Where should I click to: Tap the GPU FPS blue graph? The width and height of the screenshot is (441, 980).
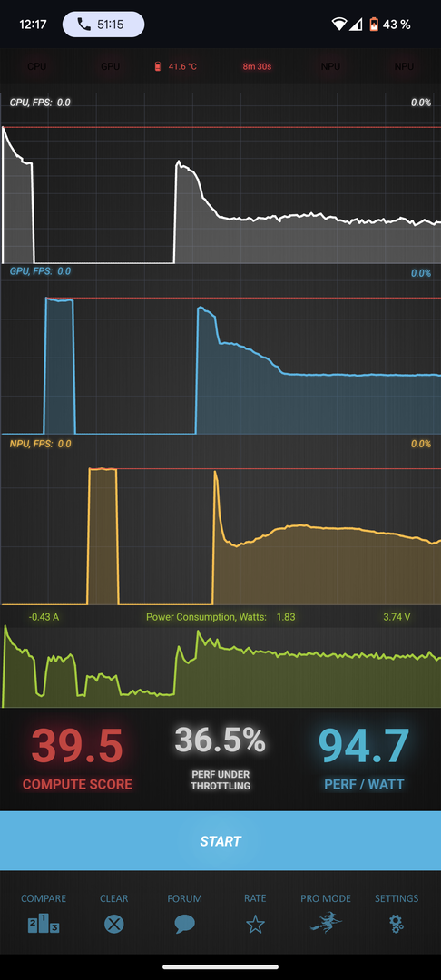[220, 350]
